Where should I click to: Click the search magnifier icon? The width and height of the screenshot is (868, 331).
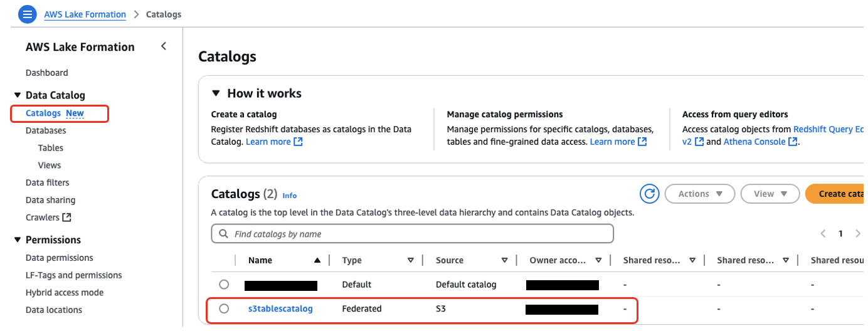coord(224,234)
